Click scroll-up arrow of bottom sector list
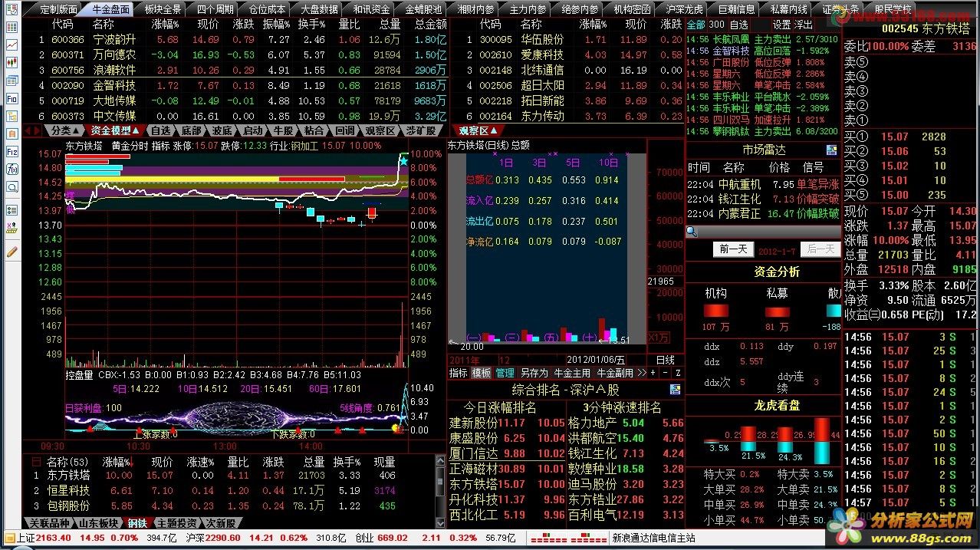 pos(441,463)
